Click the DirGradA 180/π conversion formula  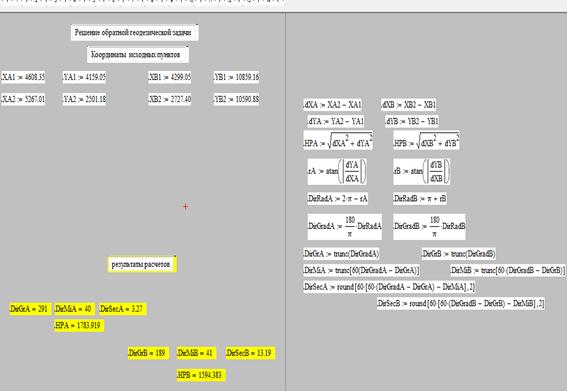coord(344,227)
